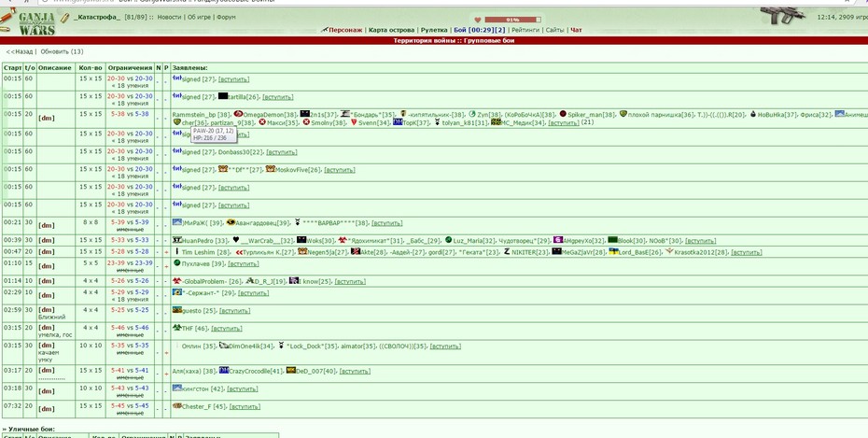
Task: Click вступить in the ВАРВАР[38] row
Action: click(387, 223)
